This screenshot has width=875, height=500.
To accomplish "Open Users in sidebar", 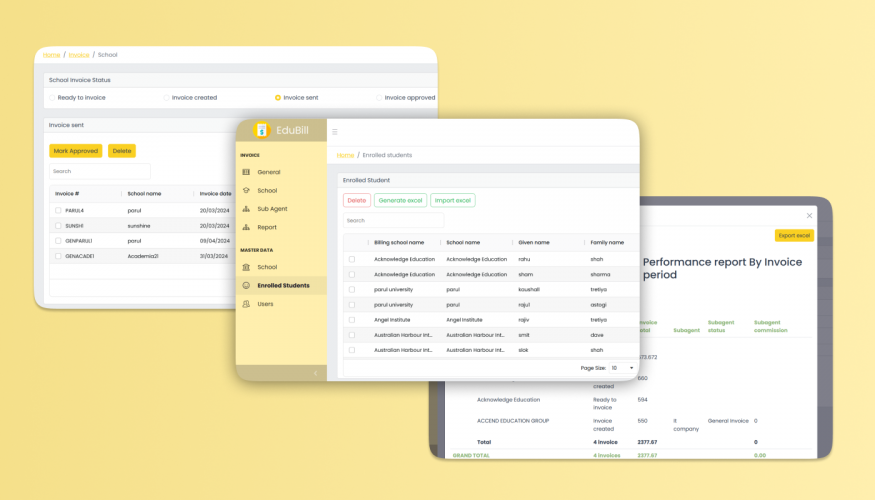I will click(x=265, y=304).
